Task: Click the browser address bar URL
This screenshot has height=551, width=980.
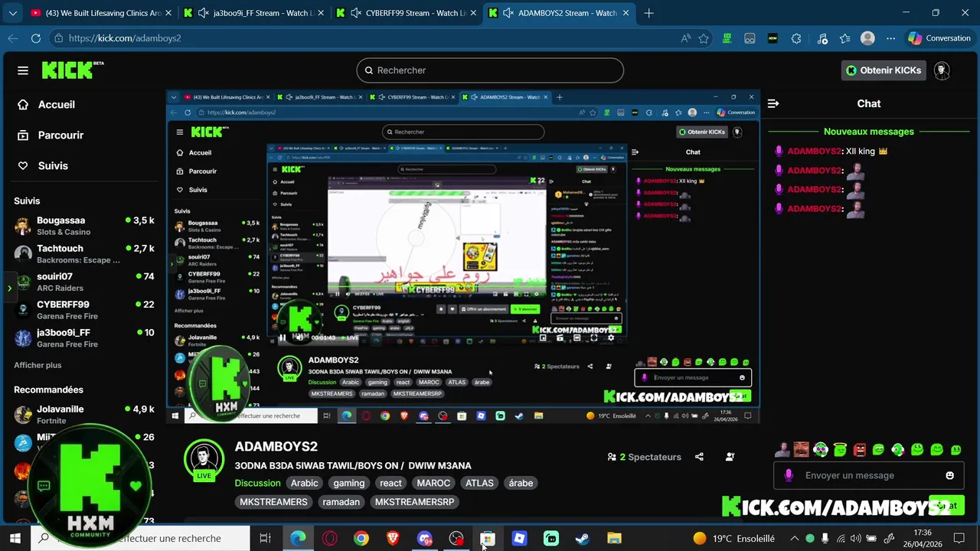Action: click(125, 38)
